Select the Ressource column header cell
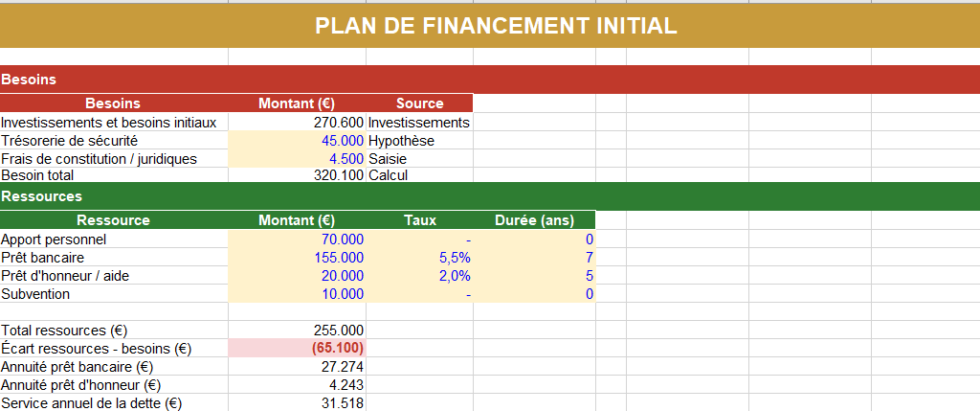Viewport: 980px width, 411px height. click(x=114, y=220)
